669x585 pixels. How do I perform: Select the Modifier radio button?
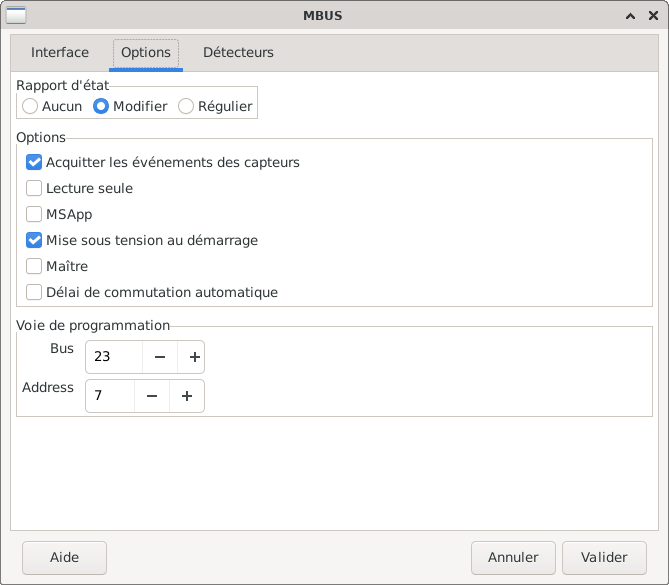101,106
